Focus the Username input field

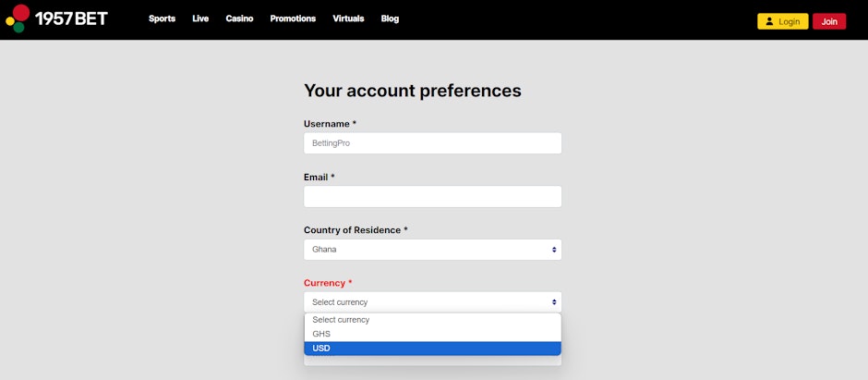click(x=432, y=143)
